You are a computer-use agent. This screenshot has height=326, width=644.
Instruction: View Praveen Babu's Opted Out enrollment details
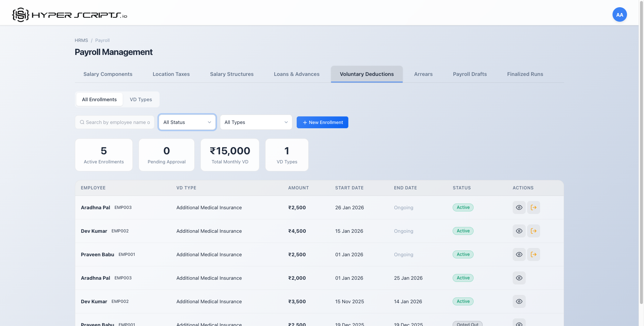(519, 323)
